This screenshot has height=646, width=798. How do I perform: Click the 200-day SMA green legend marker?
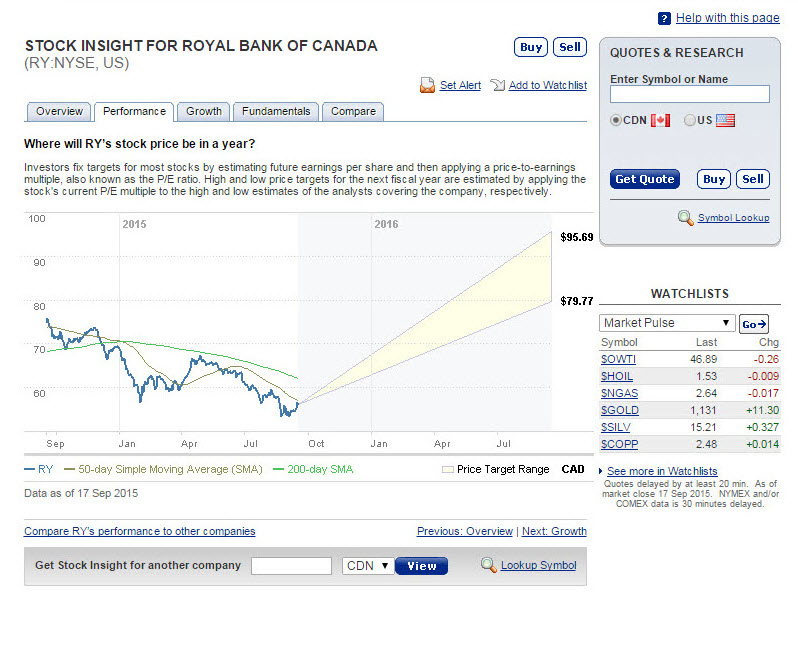[278, 469]
